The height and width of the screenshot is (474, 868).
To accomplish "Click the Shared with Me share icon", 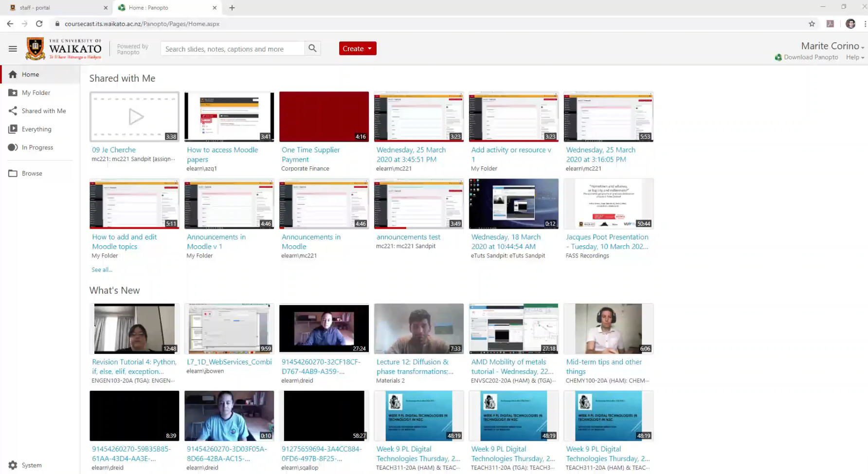I will tap(13, 111).
